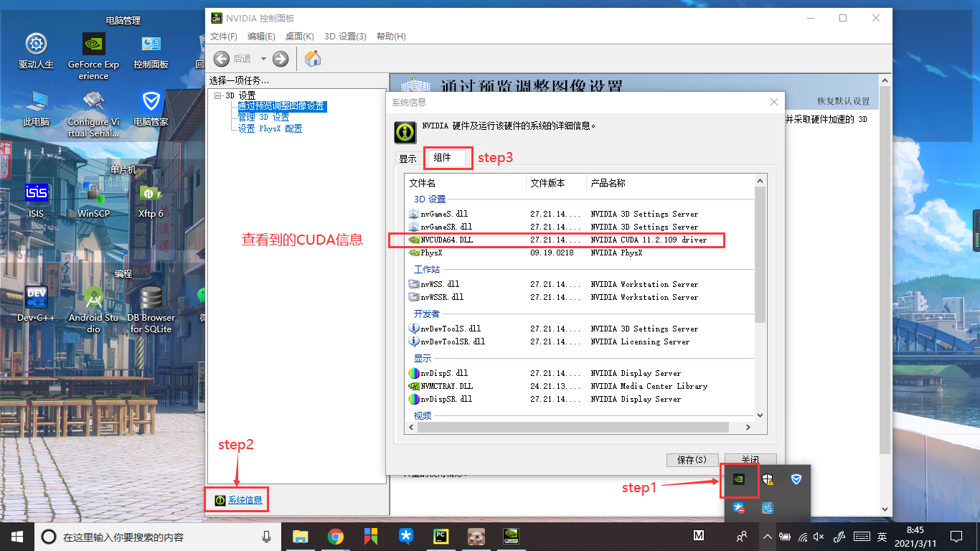Select 设置 PhysX 配置 in task tree

(270, 129)
